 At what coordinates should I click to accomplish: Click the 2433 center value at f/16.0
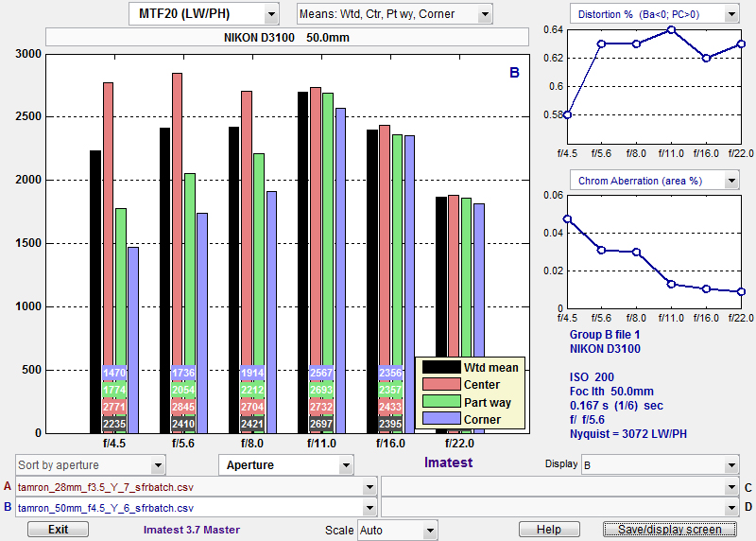(x=390, y=407)
